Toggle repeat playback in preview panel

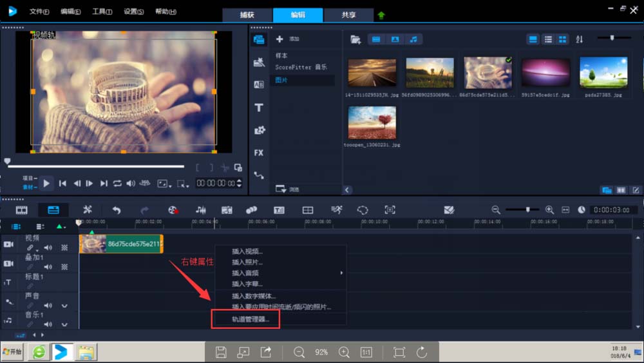[x=117, y=184]
